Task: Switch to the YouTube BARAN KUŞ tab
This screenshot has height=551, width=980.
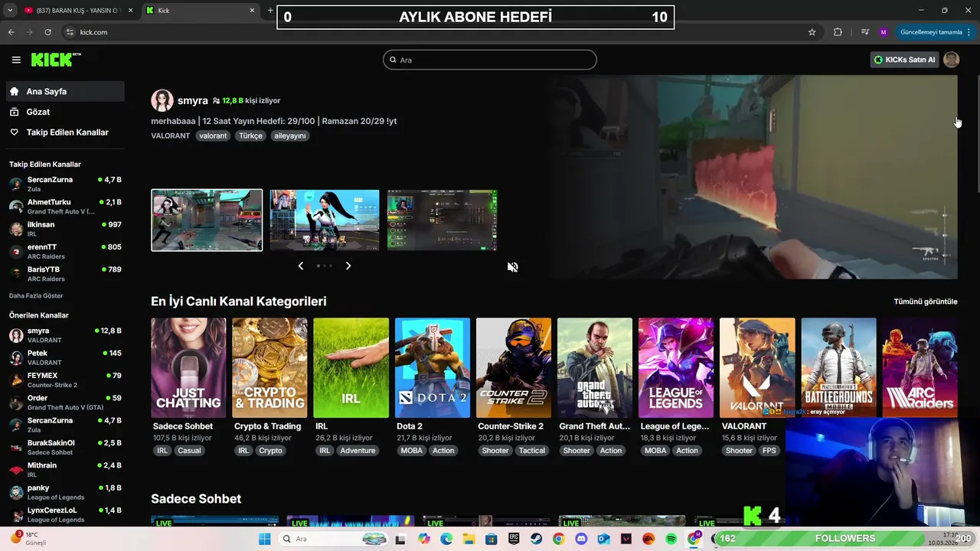Action: click(77, 11)
